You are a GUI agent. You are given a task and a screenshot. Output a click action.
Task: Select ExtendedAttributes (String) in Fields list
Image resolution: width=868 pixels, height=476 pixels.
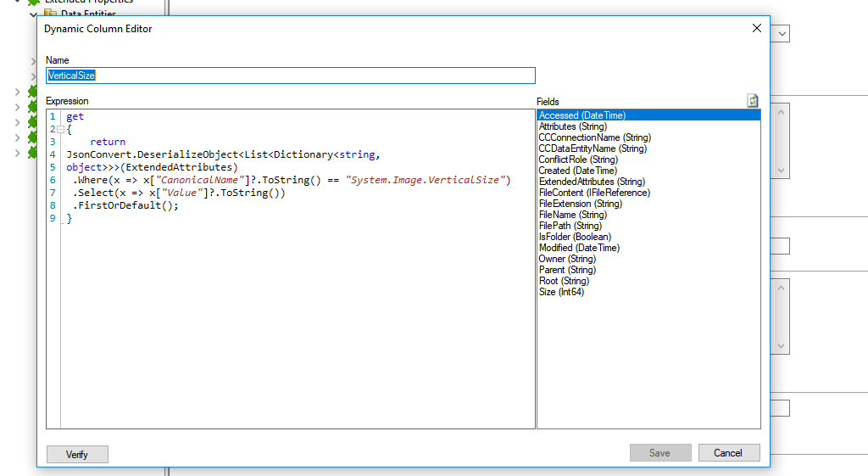pyautogui.click(x=592, y=182)
